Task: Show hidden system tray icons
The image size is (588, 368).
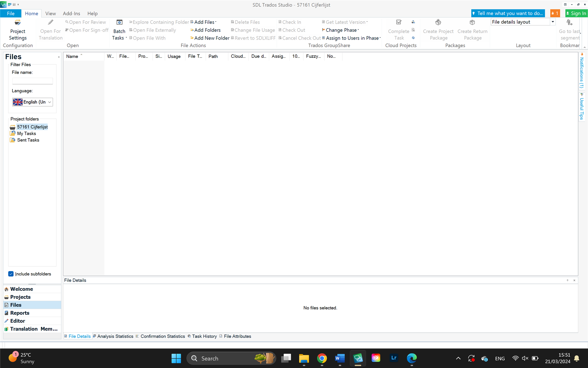Action: tap(458, 358)
